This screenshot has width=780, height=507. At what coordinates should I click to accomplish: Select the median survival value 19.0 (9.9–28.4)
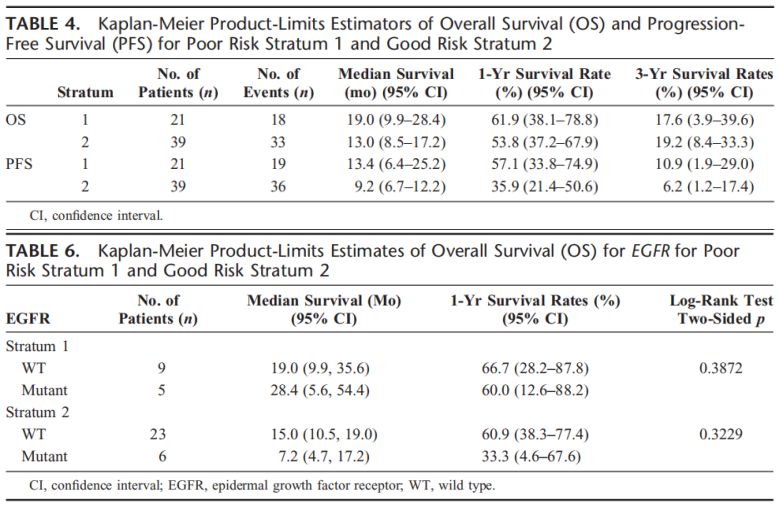(397, 117)
